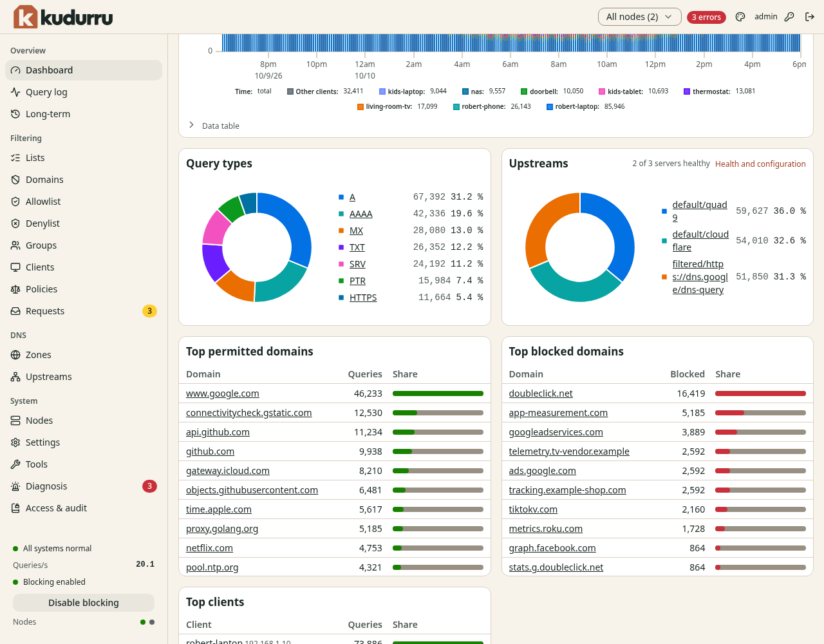
Task: Click the Policies scale icon
Action: 15,289
